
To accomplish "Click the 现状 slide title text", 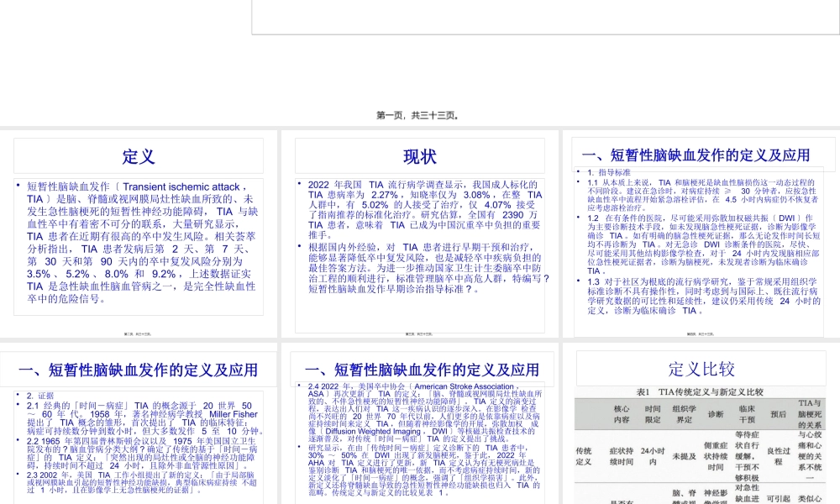I will [420, 156].
